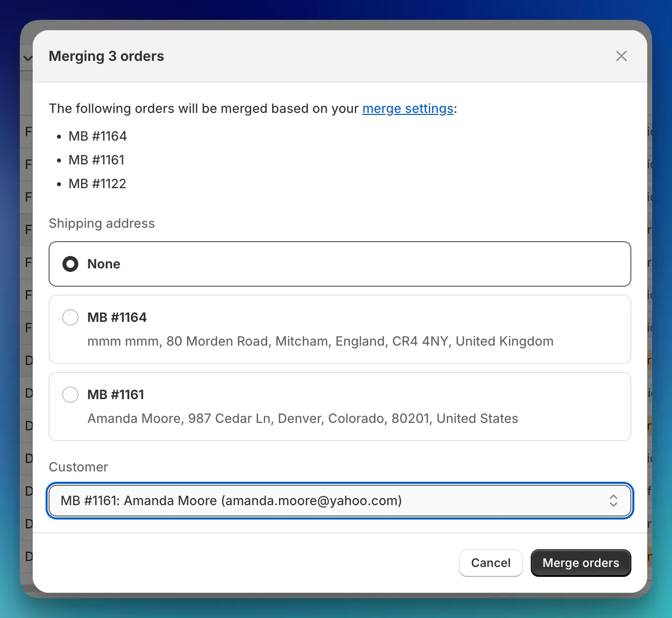Click the Merging 3 orders dialog title
Image resolution: width=672 pixels, height=618 pixels.
coord(106,56)
